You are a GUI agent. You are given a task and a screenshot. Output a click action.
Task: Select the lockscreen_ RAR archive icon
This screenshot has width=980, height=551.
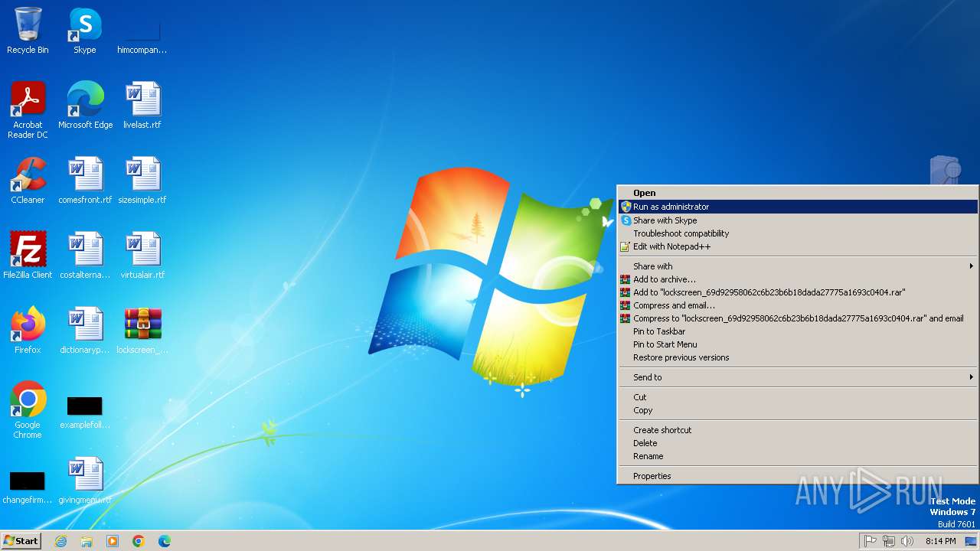(x=142, y=331)
